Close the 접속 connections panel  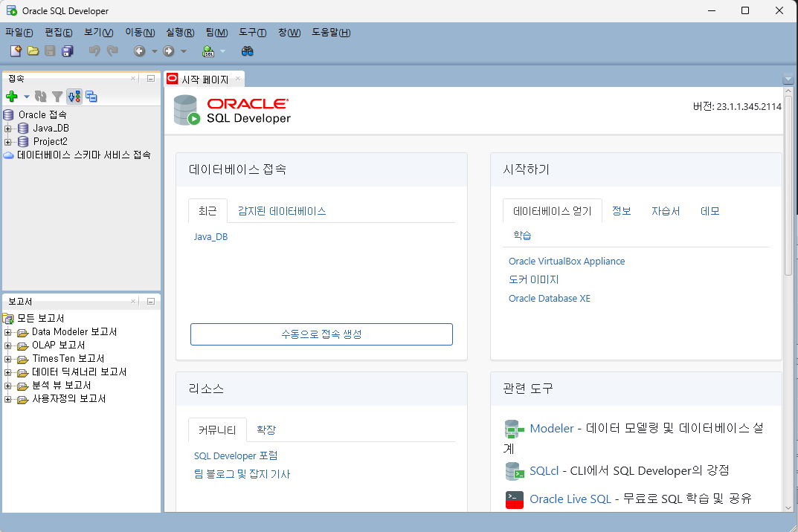pyautogui.click(x=133, y=78)
